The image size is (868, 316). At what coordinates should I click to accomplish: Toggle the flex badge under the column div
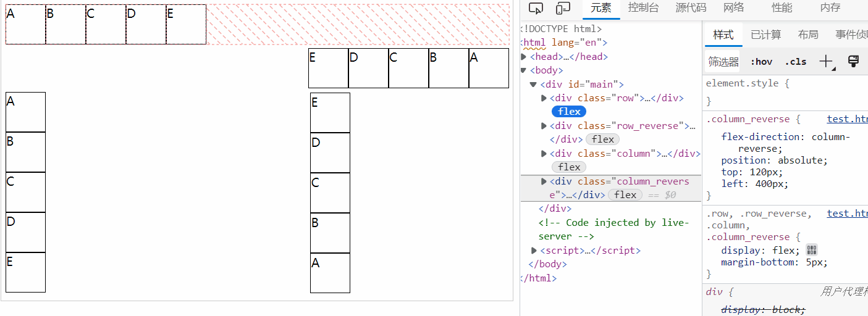click(569, 167)
